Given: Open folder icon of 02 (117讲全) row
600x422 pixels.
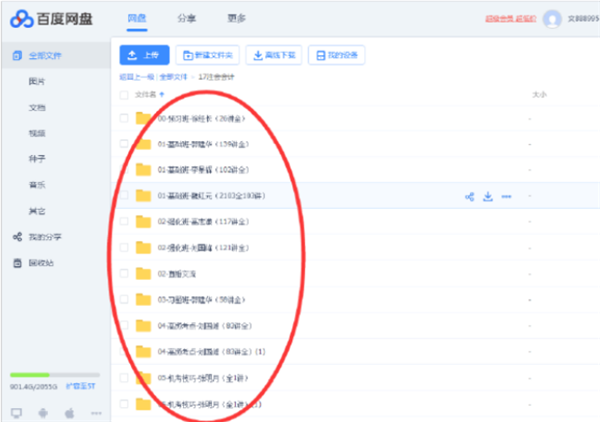Looking at the screenshot, I should 143,222.
